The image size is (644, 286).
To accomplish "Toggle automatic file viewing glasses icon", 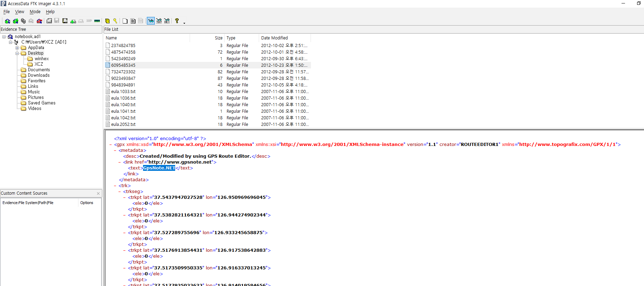I will (x=151, y=21).
